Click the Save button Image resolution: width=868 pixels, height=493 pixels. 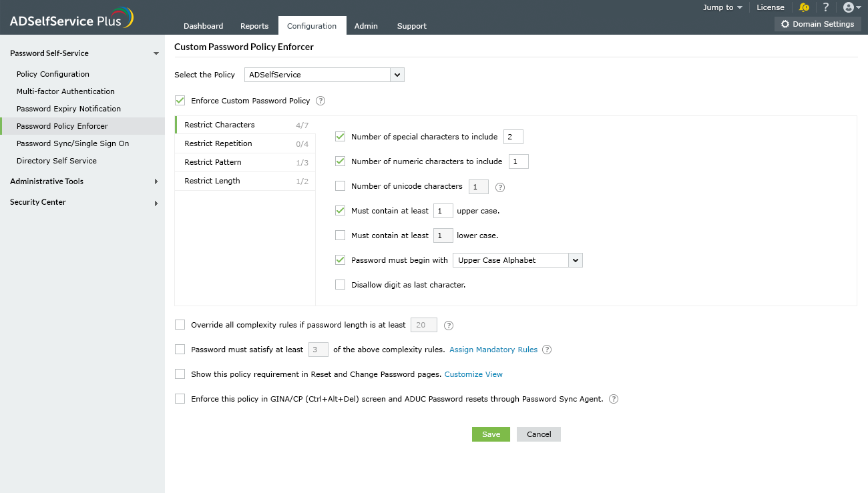491,434
